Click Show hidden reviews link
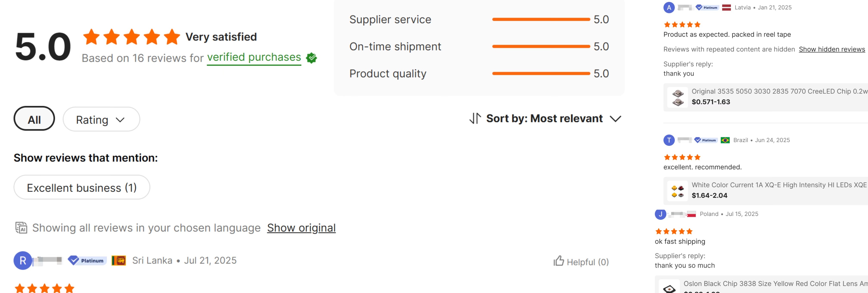868x293 pixels. tap(832, 49)
